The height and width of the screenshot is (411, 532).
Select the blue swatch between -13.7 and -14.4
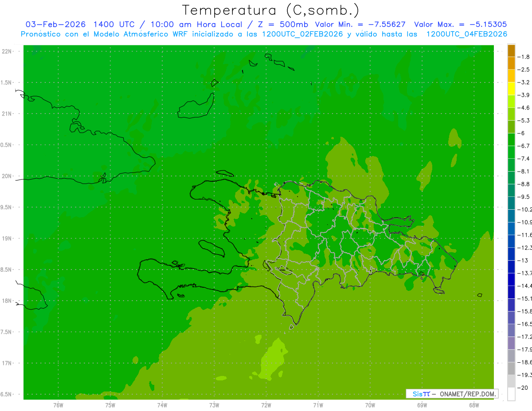[511, 279]
